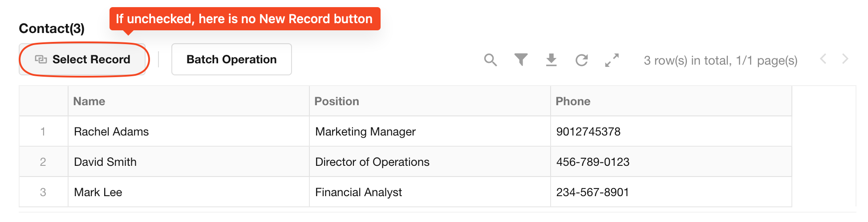Open the Batch Operation button
This screenshot has width=868, height=222.
[x=231, y=59]
